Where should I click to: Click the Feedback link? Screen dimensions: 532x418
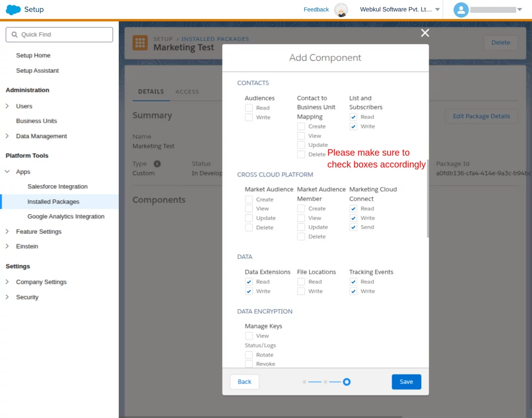coord(316,9)
